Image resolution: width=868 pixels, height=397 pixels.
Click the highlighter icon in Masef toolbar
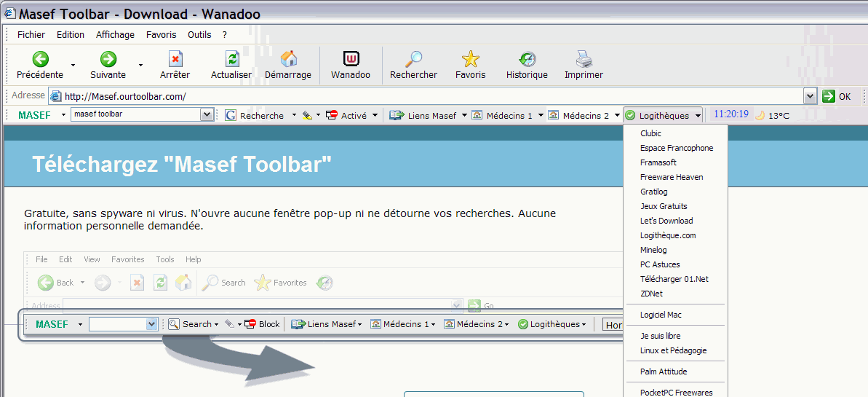tap(307, 115)
